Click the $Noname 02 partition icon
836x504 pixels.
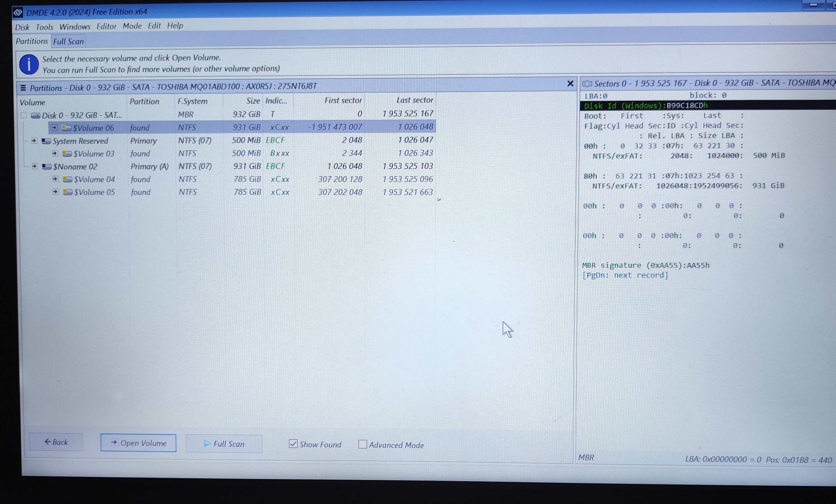(x=46, y=167)
